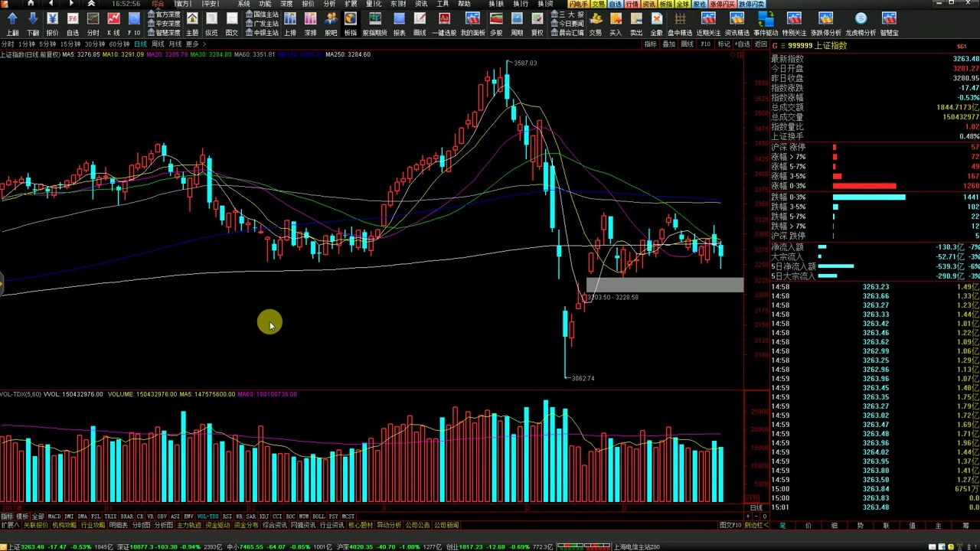Open the 自选 F6 watchlist icon
The width and height of the screenshot is (980, 551).
73,18
